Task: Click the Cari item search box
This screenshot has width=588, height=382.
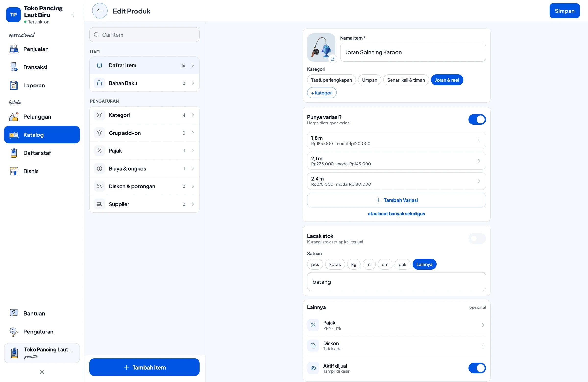Action: pos(144,35)
